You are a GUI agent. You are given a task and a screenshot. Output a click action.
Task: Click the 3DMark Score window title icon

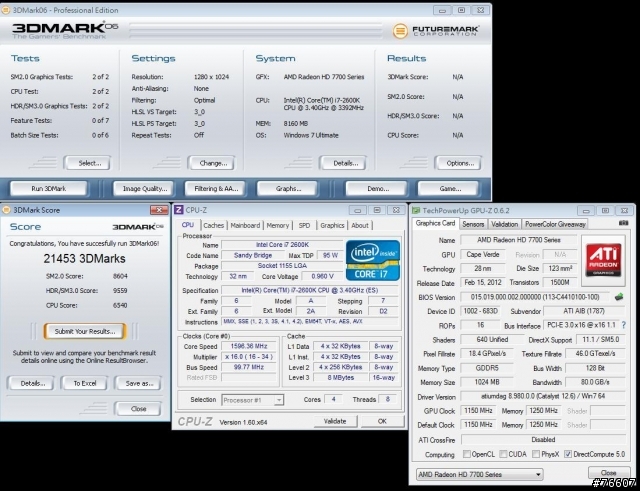point(6,210)
